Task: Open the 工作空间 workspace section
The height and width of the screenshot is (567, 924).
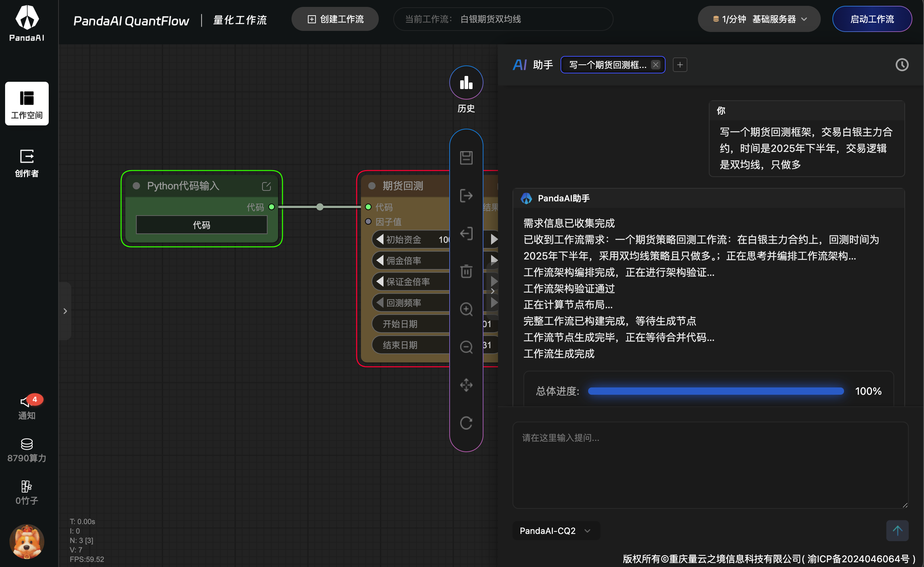Action: click(x=27, y=104)
